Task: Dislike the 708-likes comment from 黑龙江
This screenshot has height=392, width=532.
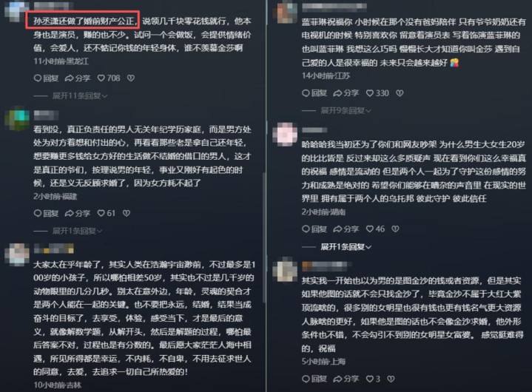Action: 131,78
